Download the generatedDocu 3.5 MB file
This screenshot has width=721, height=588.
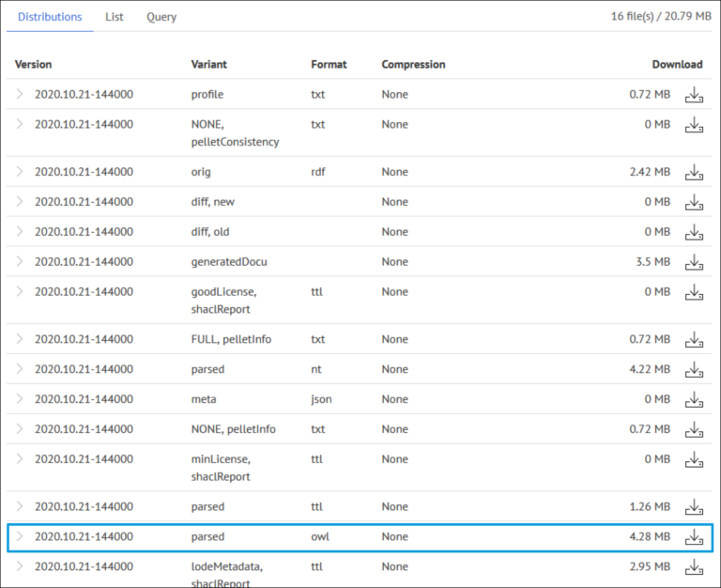pos(694,262)
